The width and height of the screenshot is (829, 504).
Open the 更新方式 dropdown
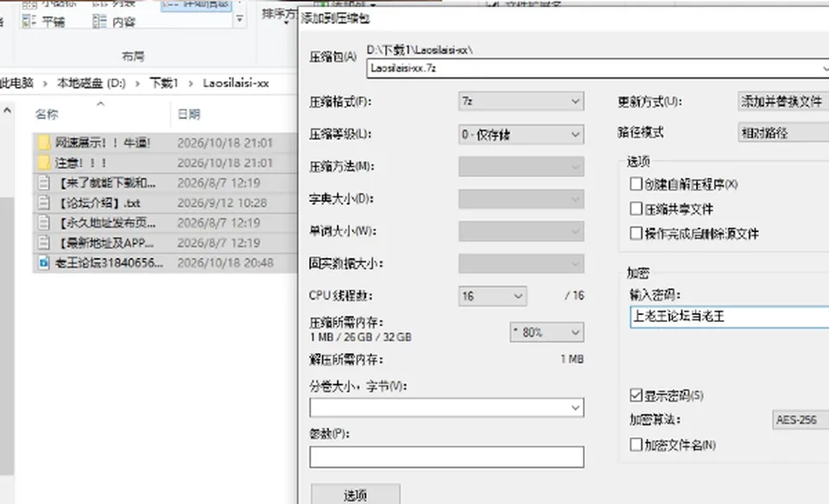click(x=783, y=101)
